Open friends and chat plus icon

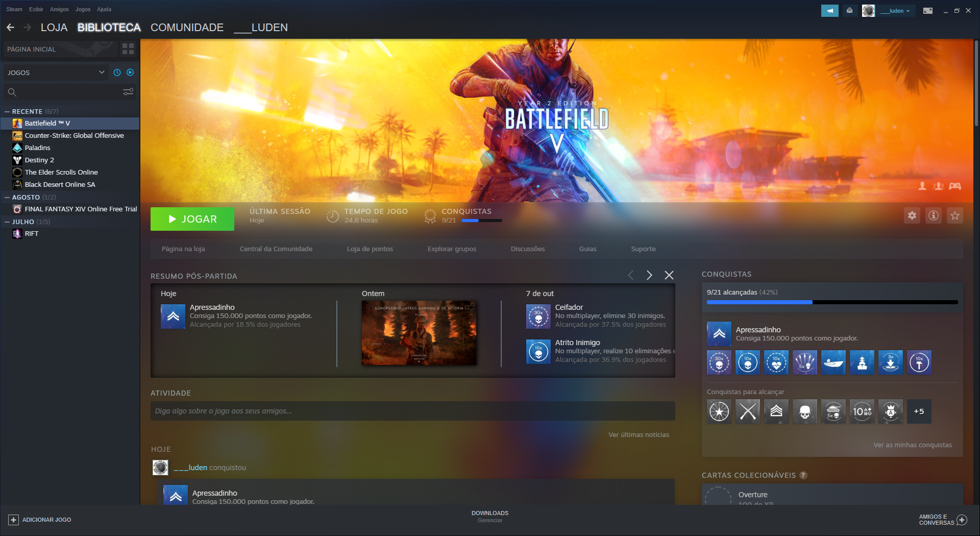[x=962, y=520]
